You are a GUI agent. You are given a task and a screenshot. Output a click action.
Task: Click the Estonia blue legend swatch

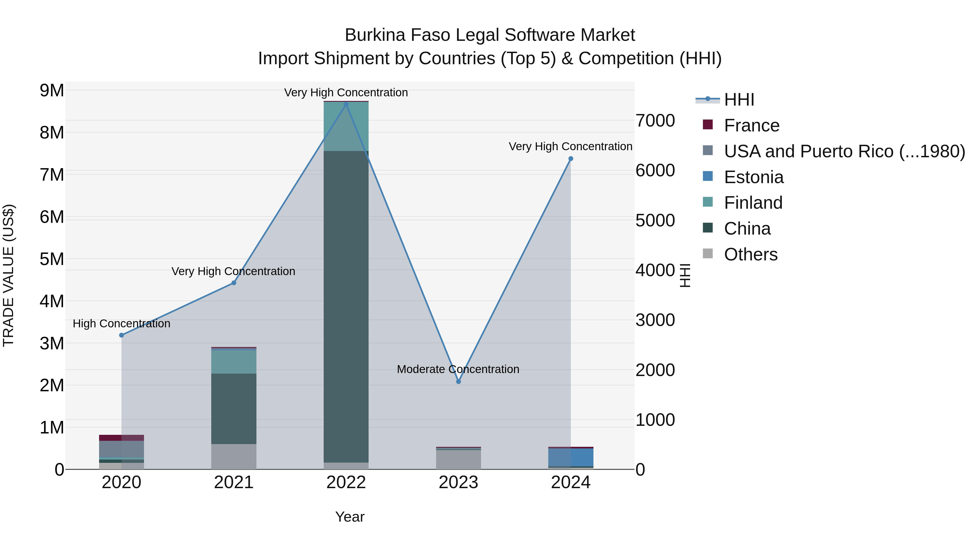coord(708,176)
